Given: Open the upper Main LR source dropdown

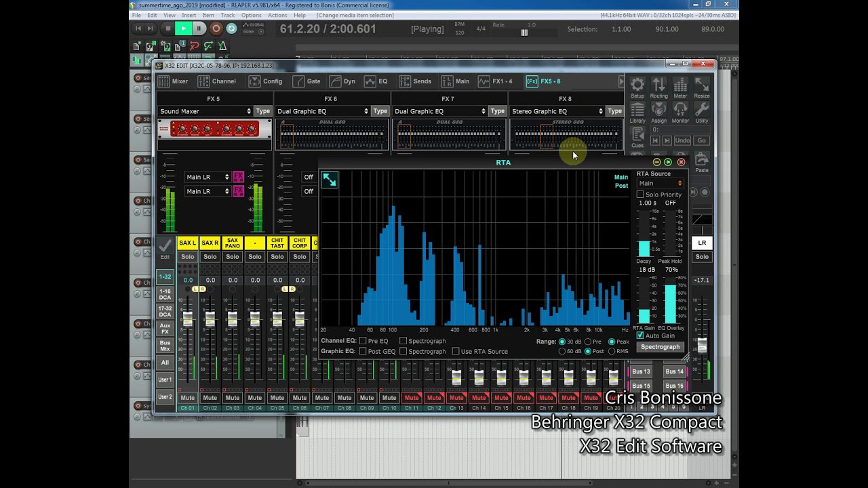Looking at the screenshot, I should pos(208,177).
